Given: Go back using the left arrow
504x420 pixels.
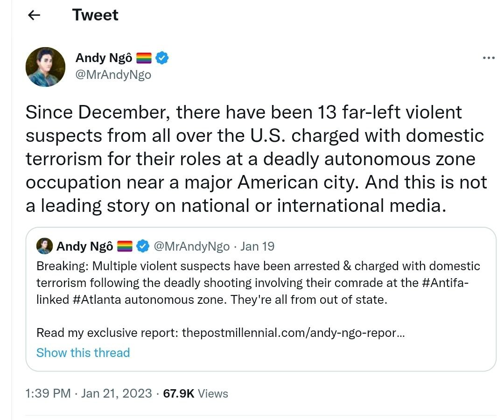Looking at the screenshot, I should pyautogui.click(x=34, y=15).
